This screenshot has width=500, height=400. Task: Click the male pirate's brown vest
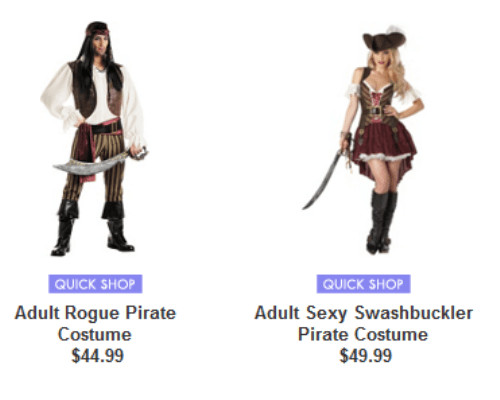(x=96, y=89)
